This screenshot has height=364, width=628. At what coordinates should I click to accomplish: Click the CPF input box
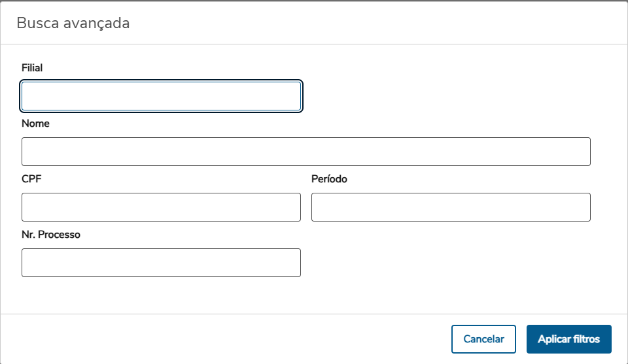point(161,207)
